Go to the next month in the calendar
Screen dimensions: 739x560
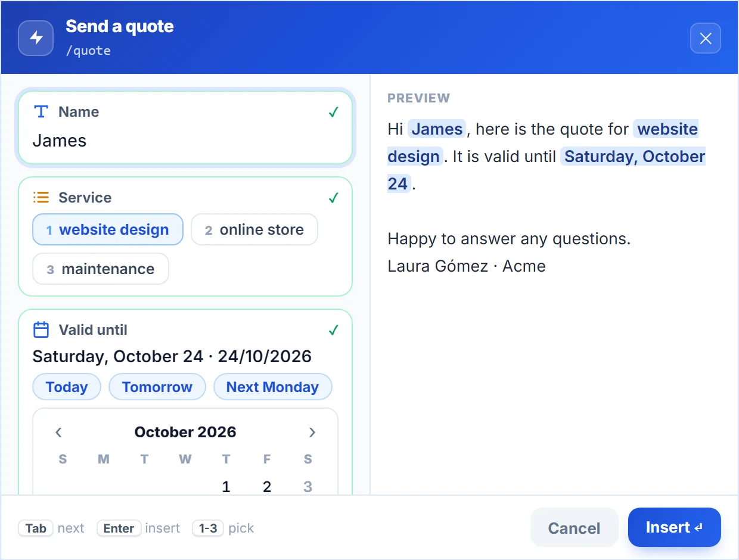point(312,432)
